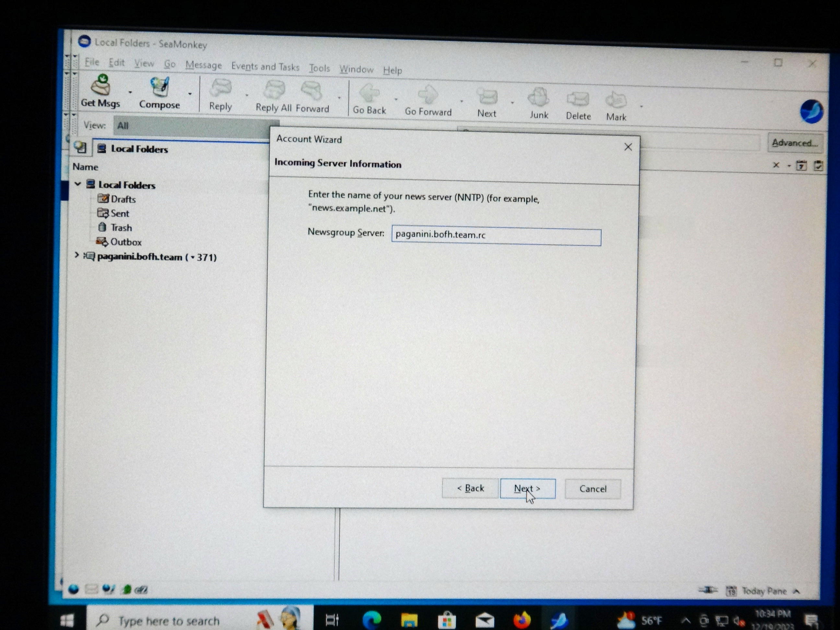
Task: Click the Mark toolbar icon
Action: (x=616, y=100)
